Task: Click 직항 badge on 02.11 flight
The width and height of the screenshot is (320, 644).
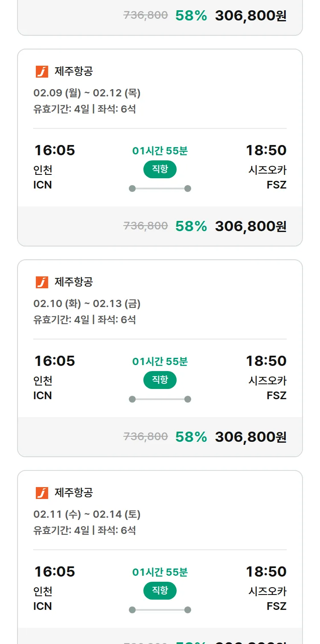Action: (160, 591)
